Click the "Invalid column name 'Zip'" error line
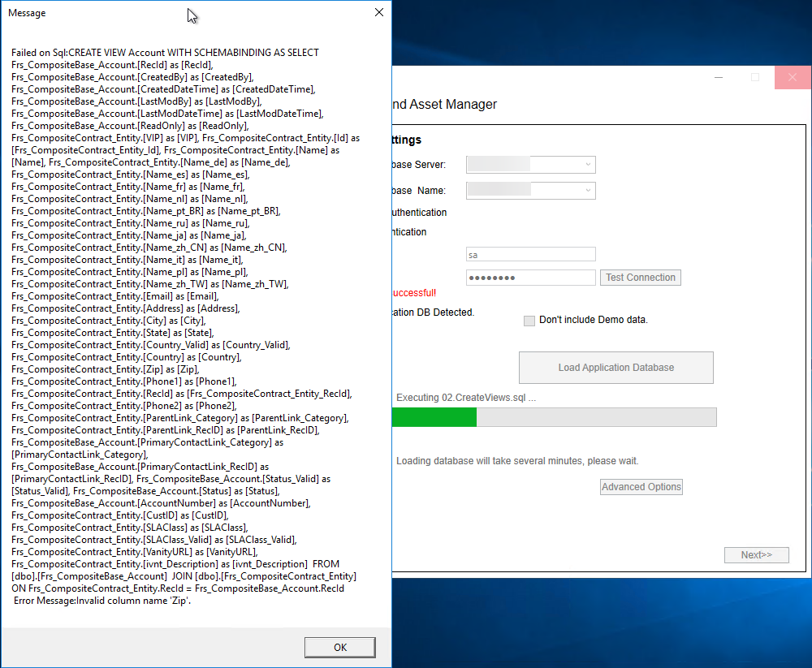This screenshot has height=668, width=812. point(102,601)
